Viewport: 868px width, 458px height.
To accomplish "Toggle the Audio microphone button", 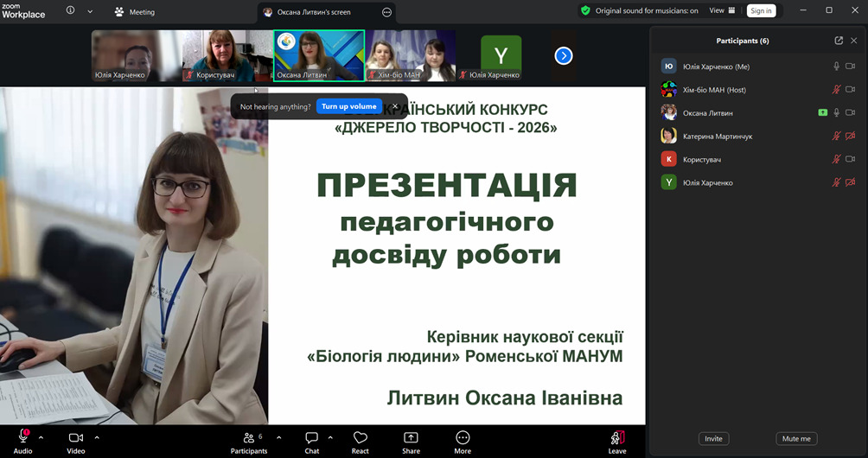I will [23, 441].
